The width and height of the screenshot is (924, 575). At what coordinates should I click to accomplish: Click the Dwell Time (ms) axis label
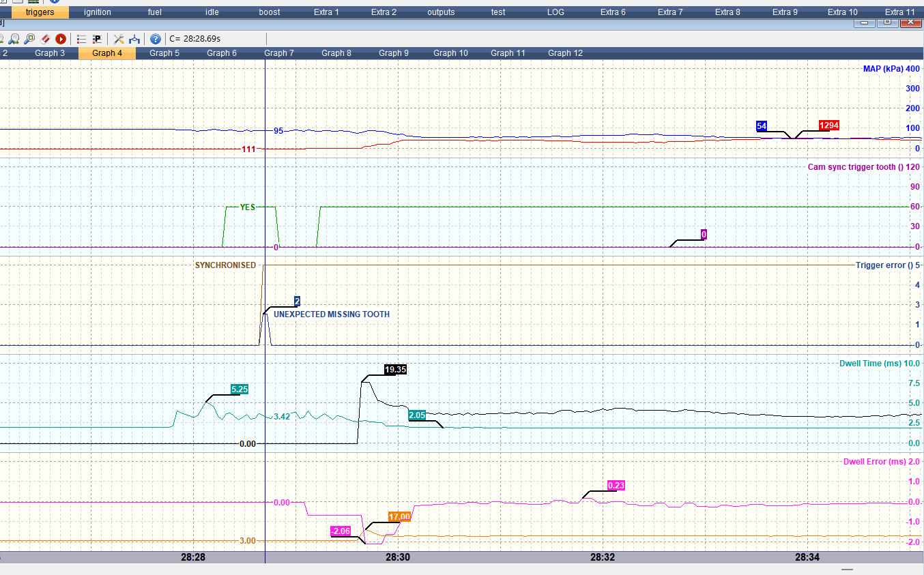click(870, 364)
